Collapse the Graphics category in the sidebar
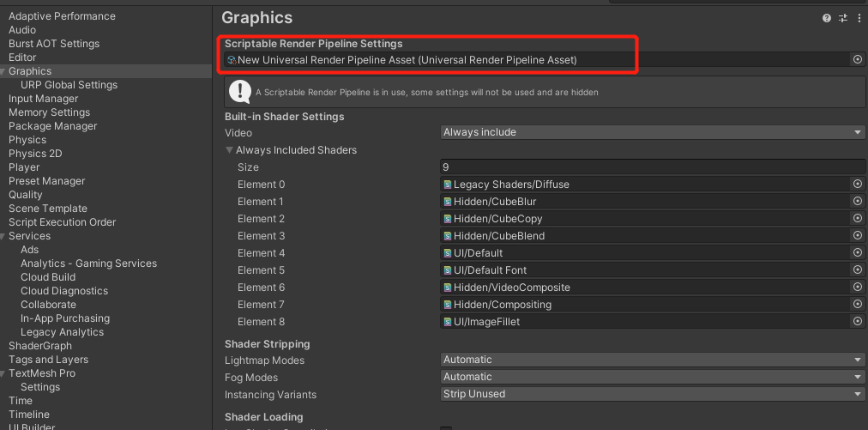The width and height of the screenshot is (868, 430). point(3,71)
